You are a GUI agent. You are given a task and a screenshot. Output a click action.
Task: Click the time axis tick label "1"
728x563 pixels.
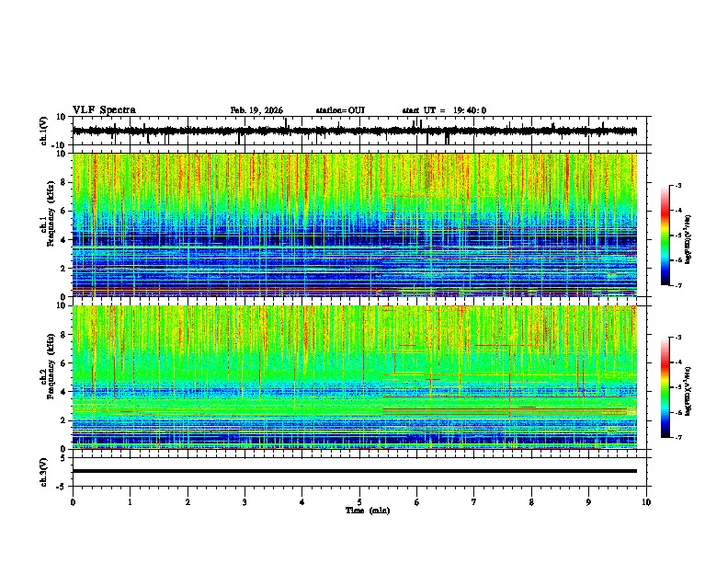[130, 502]
